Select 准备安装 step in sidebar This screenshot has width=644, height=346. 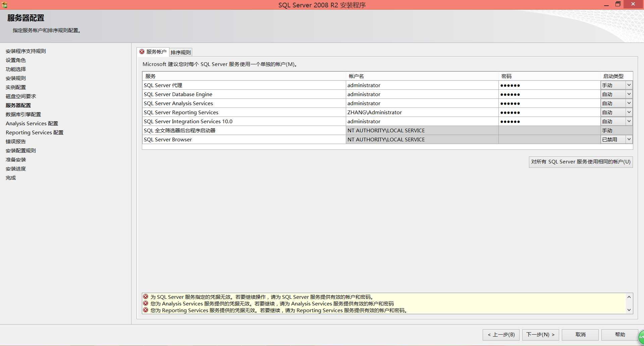tap(16, 160)
